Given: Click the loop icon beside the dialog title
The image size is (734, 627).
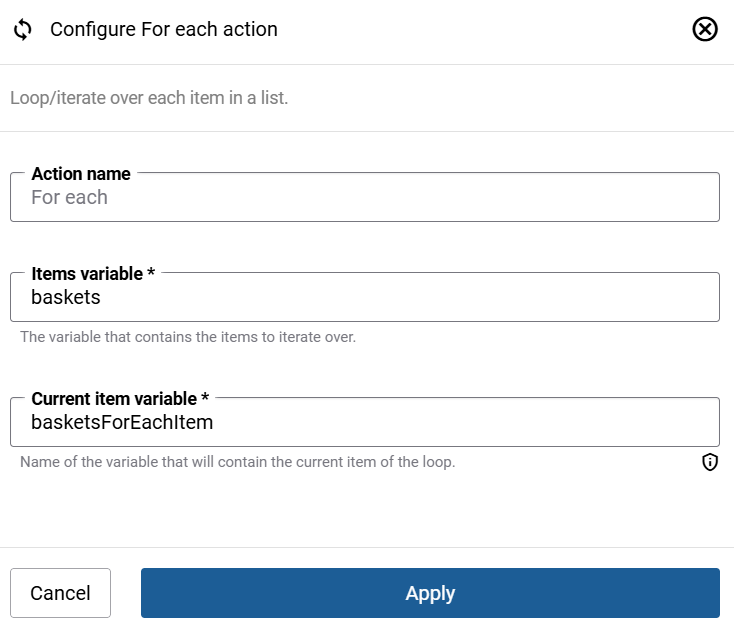Looking at the screenshot, I should pyautogui.click(x=23, y=30).
